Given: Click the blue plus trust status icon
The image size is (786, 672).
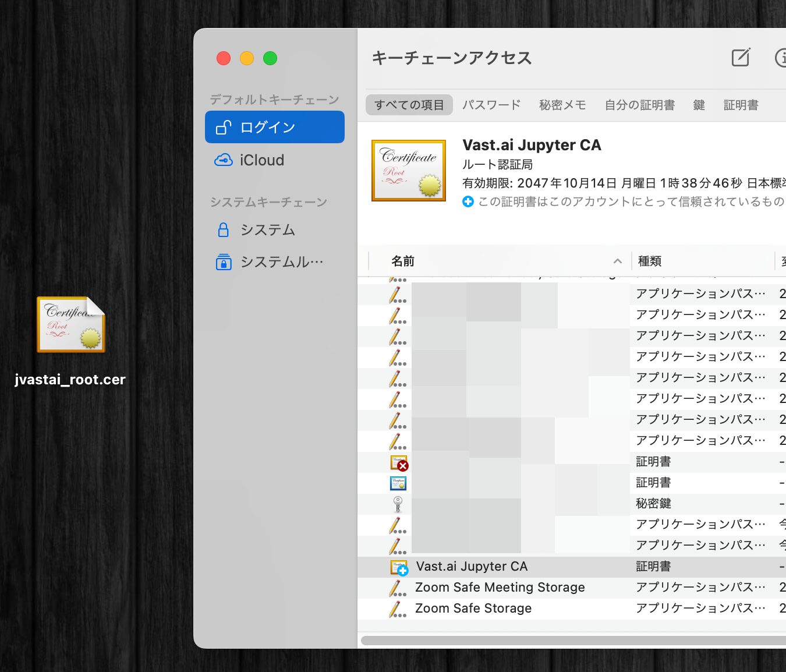Looking at the screenshot, I should tap(468, 201).
